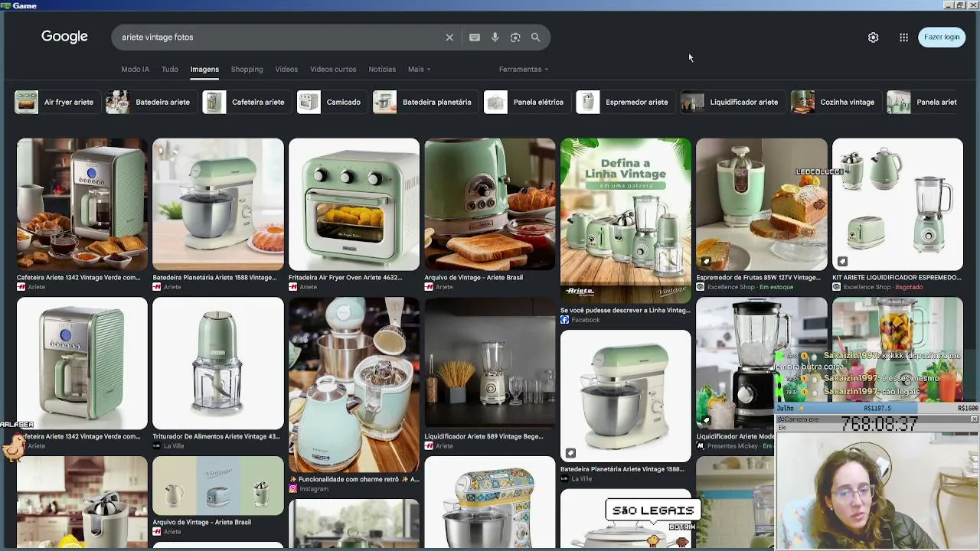Image resolution: width=980 pixels, height=551 pixels.
Task: Open the 'Se você pudesse descrever a Linha Vintage' link
Action: point(625,311)
